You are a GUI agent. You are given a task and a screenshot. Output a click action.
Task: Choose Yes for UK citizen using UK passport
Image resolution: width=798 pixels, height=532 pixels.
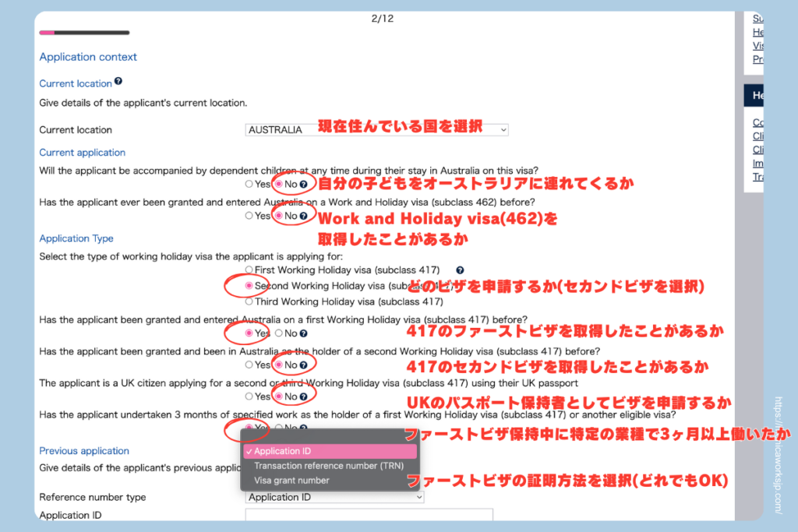pos(249,396)
